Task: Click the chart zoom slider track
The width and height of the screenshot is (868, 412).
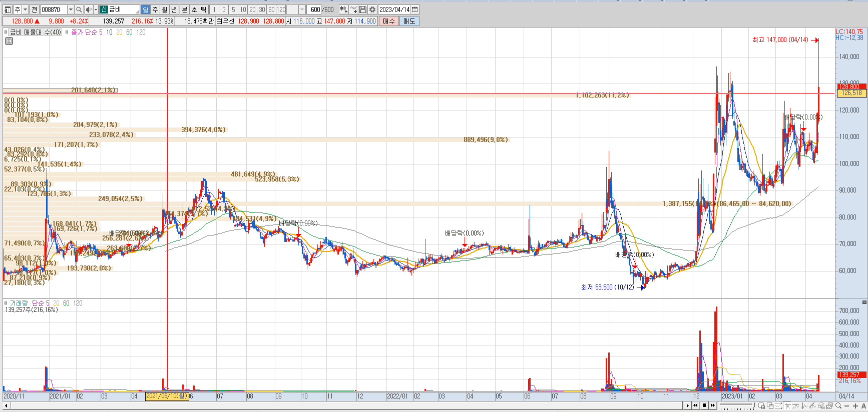Action: [737, 405]
